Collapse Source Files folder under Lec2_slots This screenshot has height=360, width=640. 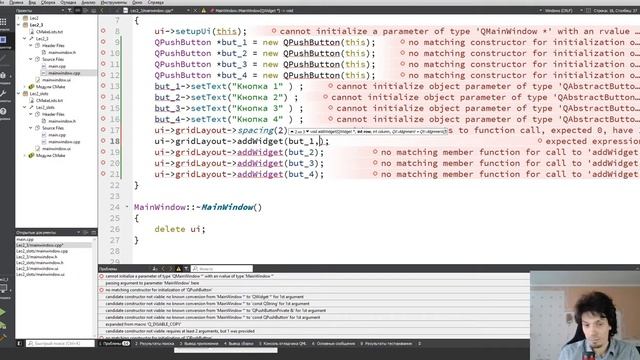[x=31, y=128]
